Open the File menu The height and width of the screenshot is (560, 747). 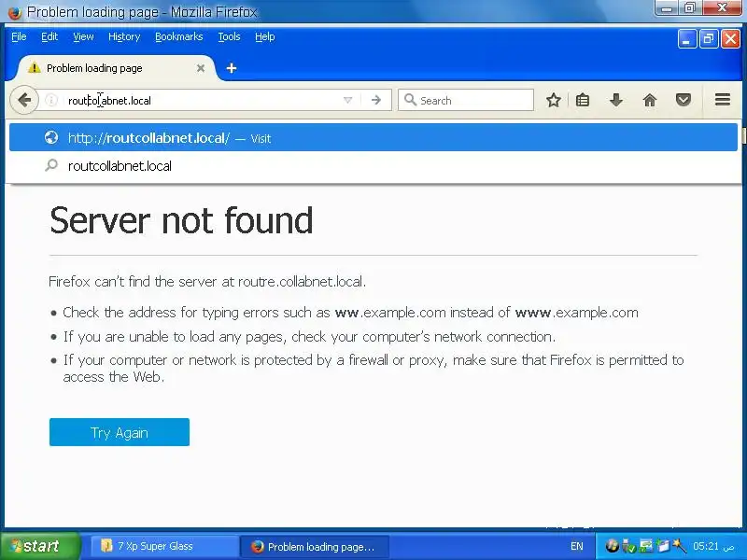tap(19, 36)
